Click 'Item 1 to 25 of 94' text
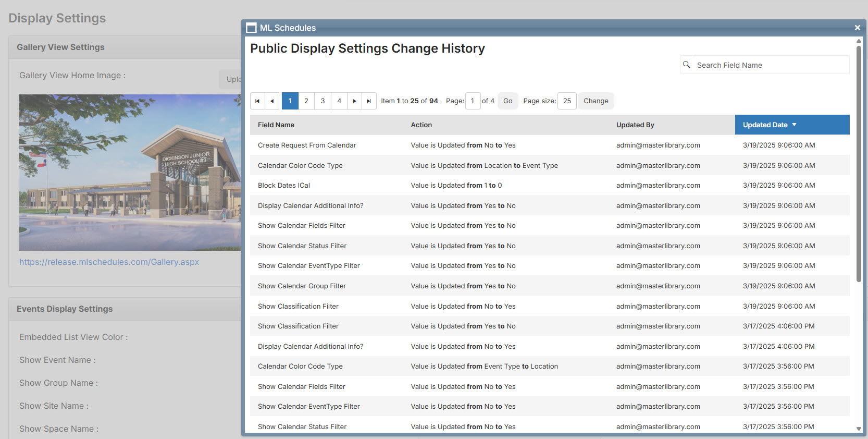The width and height of the screenshot is (868, 439). (410, 101)
